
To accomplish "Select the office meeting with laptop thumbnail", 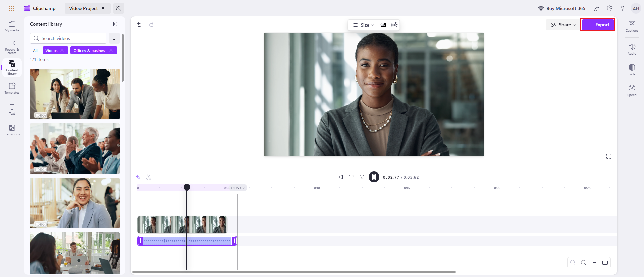I will tap(75, 253).
